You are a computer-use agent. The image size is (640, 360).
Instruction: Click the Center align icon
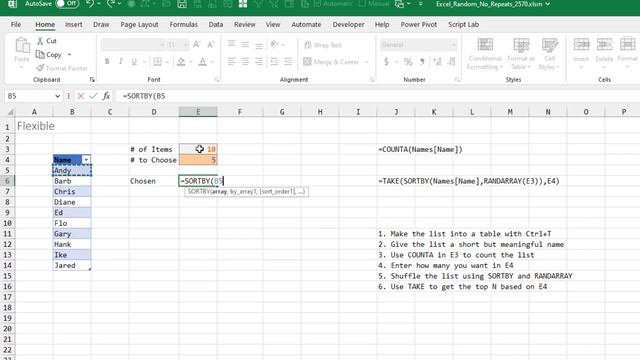(x=245, y=62)
